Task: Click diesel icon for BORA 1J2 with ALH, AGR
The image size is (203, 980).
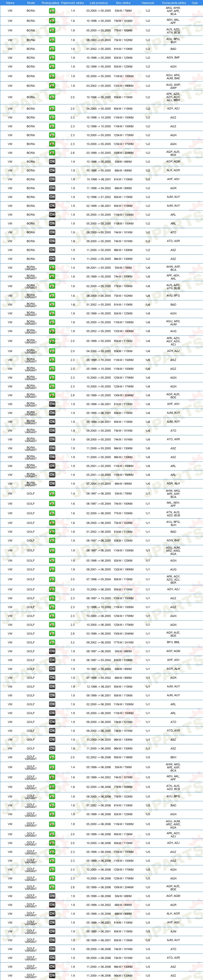Action: tap(52, 170)
